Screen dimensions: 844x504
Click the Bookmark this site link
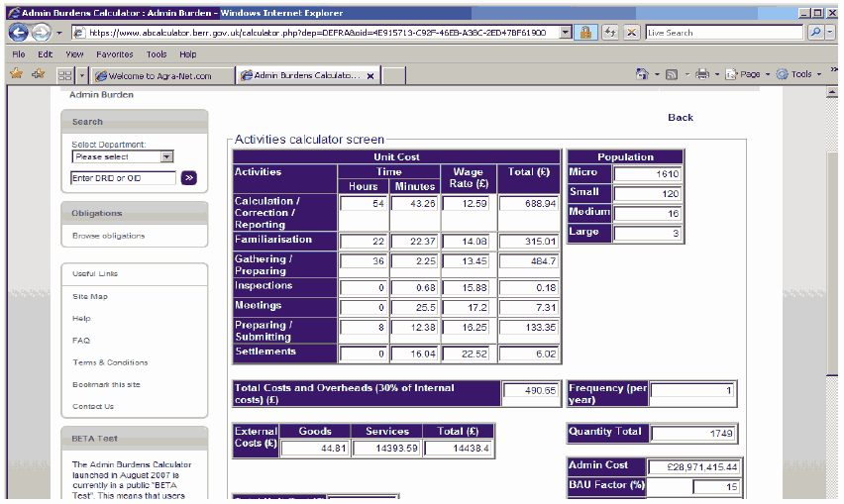pyautogui.click(x=106, y=384)
